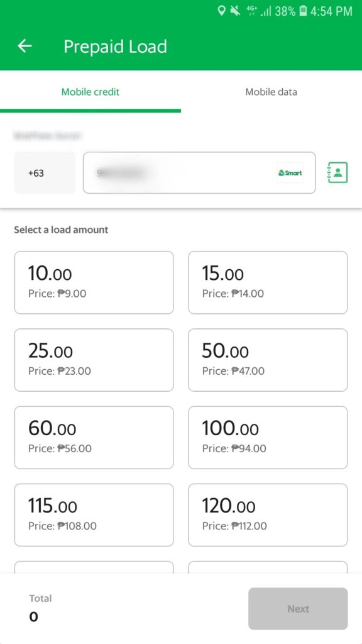Tap the battery icon in status bar
Image resolution: width=362 pixels, height=644 pixels.
coord(303,11)
